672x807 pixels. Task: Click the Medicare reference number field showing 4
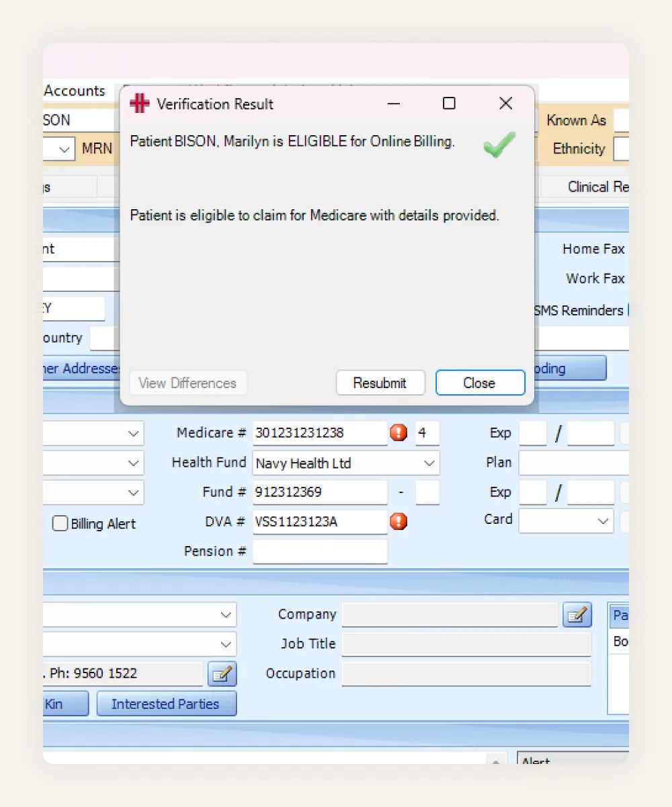pos(427,433)
